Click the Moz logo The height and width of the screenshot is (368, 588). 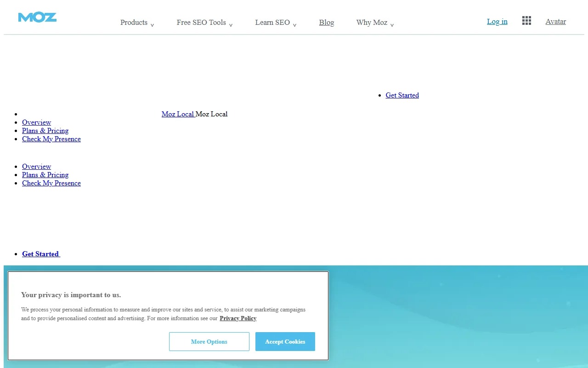click(37, 17)
